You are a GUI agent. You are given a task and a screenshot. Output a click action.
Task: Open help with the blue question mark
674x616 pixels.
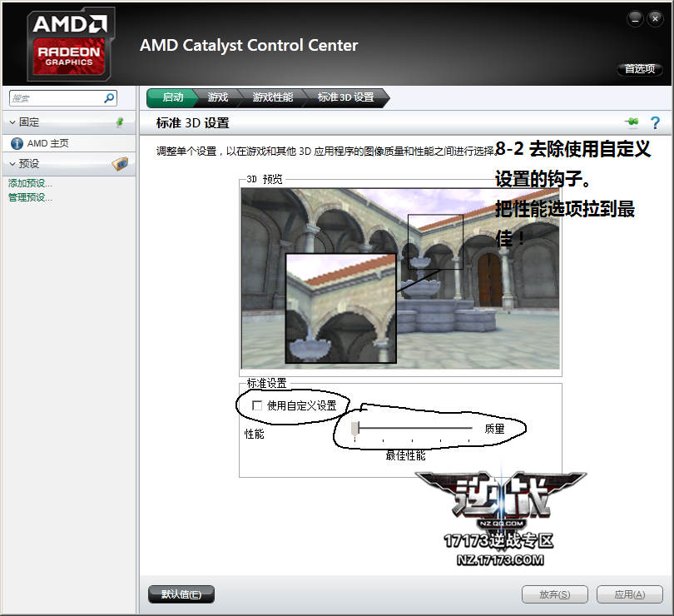point(655,122)
